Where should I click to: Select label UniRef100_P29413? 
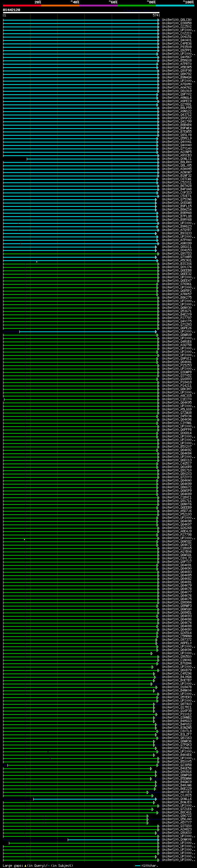tap(177, 748)
